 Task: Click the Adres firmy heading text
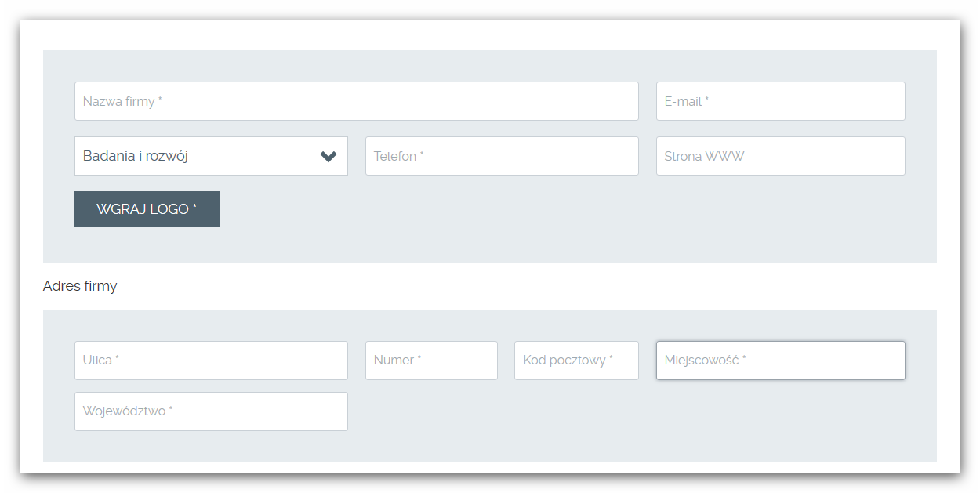80,286
